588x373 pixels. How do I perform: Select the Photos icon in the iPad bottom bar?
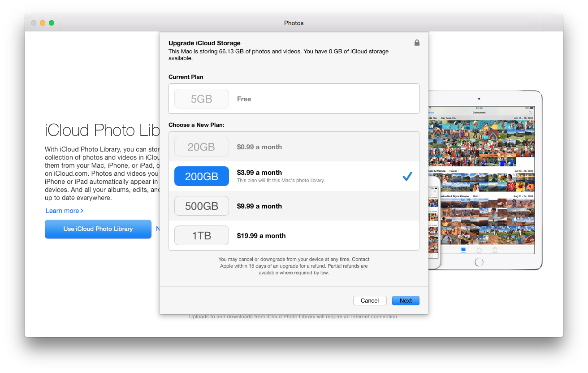tap(463, 250)
